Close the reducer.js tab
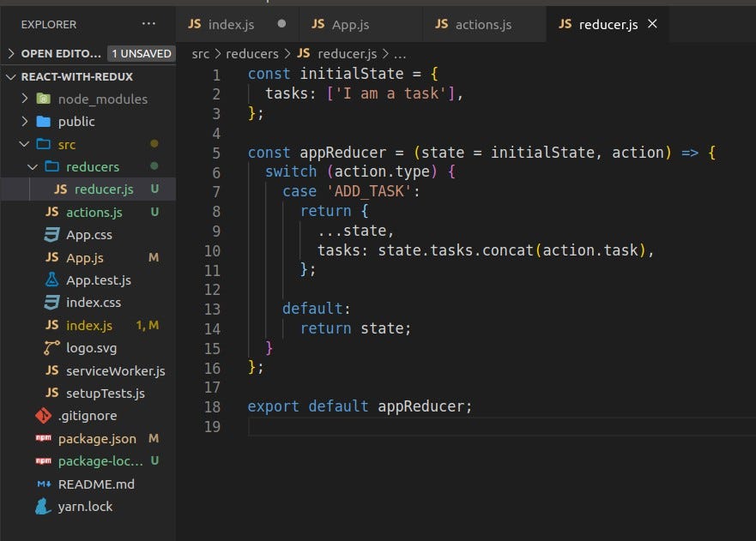Screen dimensions: 756x541 [x=652, y=24]
